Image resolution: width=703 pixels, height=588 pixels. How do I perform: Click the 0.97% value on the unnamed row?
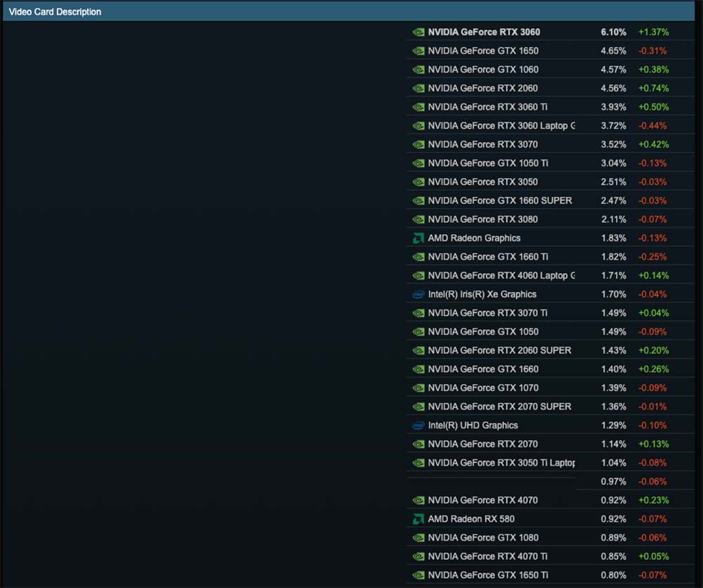(x=613, y=482)
